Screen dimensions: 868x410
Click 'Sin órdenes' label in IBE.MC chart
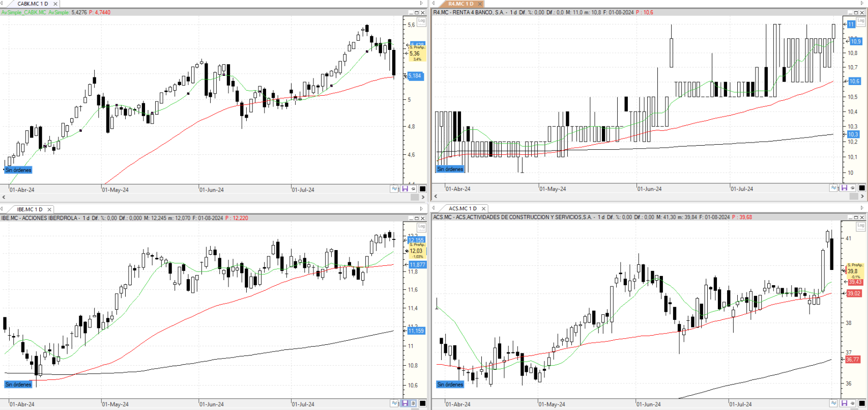[x=18, y=385]
